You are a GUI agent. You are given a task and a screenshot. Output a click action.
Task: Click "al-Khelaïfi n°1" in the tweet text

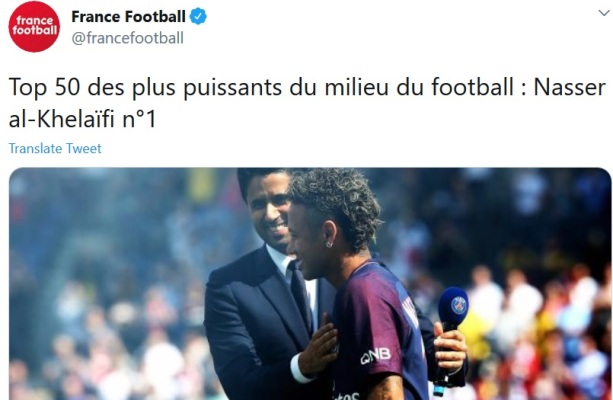click(x=82, y=119)
